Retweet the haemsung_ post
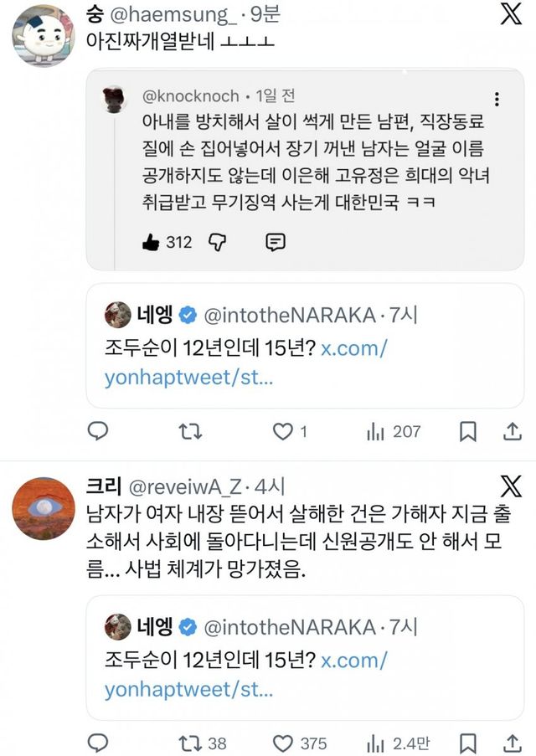Viewport: 536px width, 756px height. point(191,431)
